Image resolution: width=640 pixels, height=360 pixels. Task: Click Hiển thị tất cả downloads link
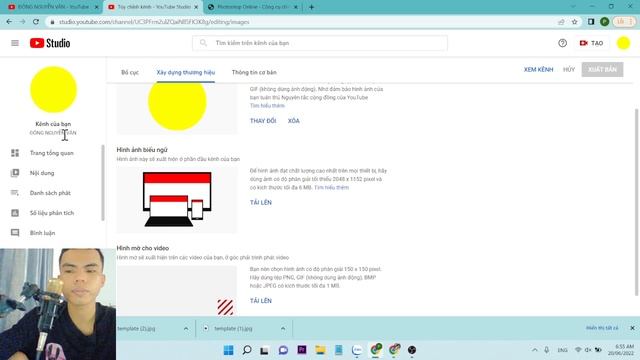click(602, 328)
